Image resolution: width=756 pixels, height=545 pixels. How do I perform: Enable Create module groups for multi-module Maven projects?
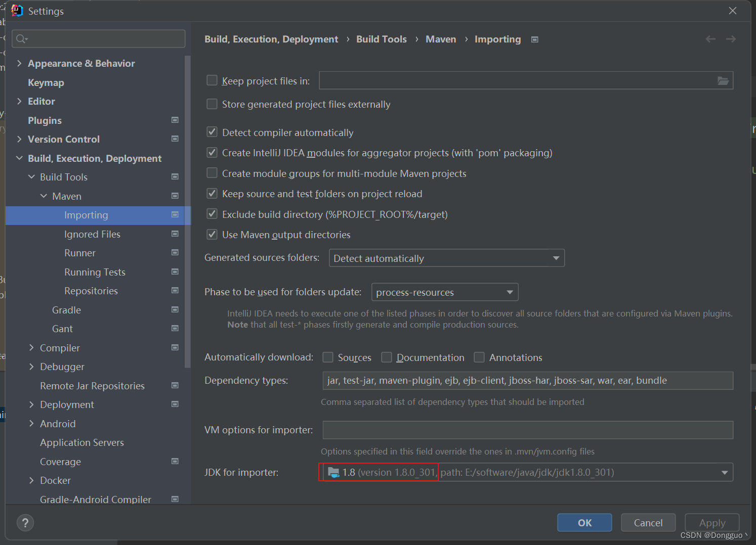(x=212, y=173)
